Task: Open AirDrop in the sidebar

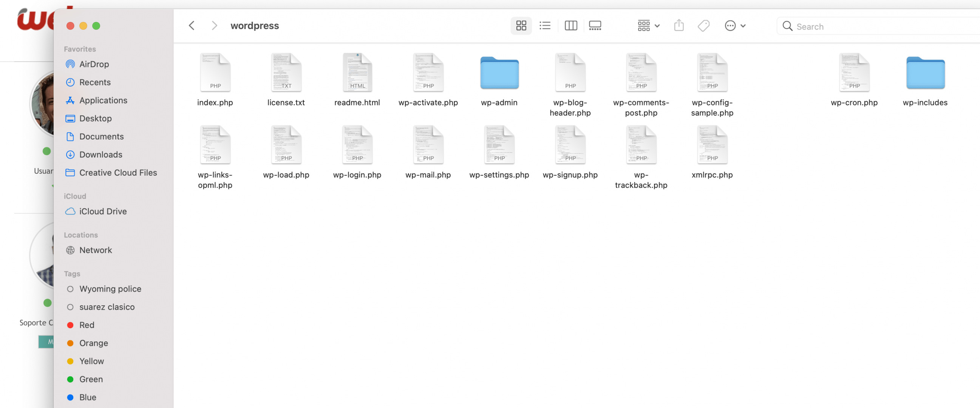Action: pos(114,64)
